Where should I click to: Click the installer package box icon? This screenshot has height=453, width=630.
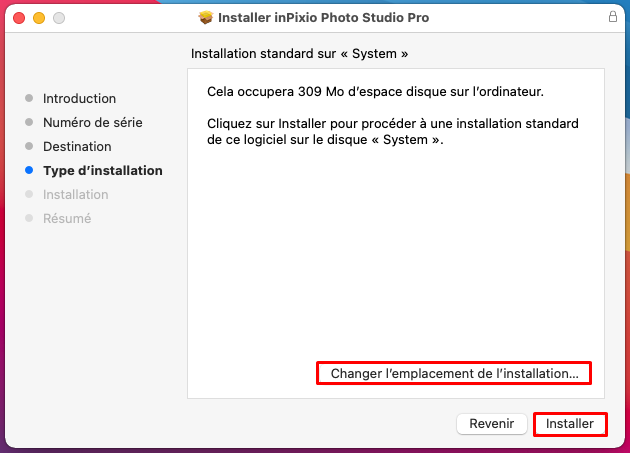(206, 17)
